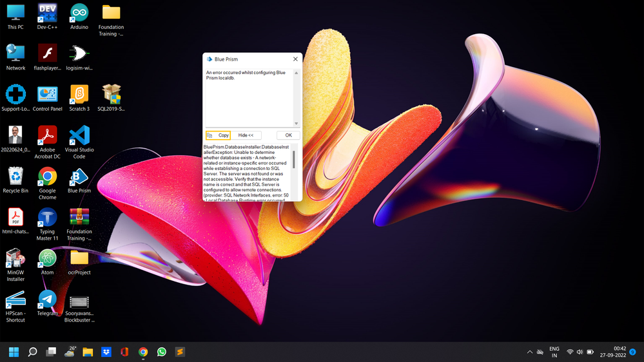Select the SQL2019-S... installer icon
Screen dimensions: 644x362
(111, 98)
